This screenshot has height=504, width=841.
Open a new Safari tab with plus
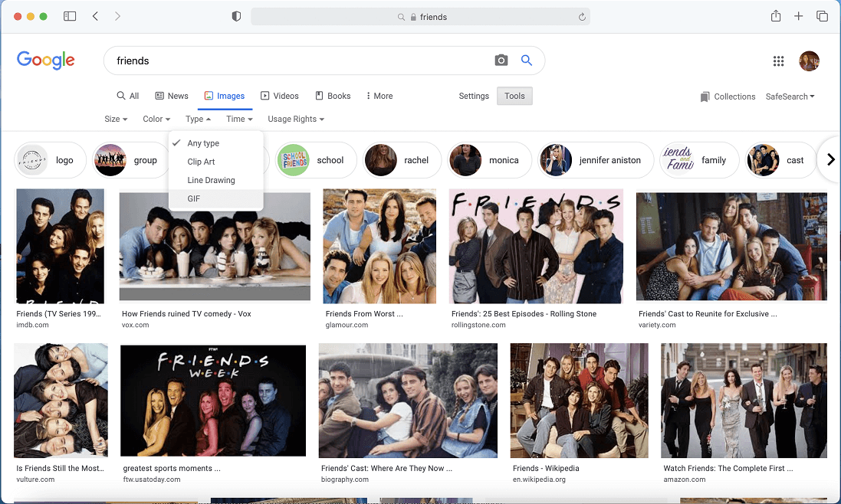click(x=799, y=16)
